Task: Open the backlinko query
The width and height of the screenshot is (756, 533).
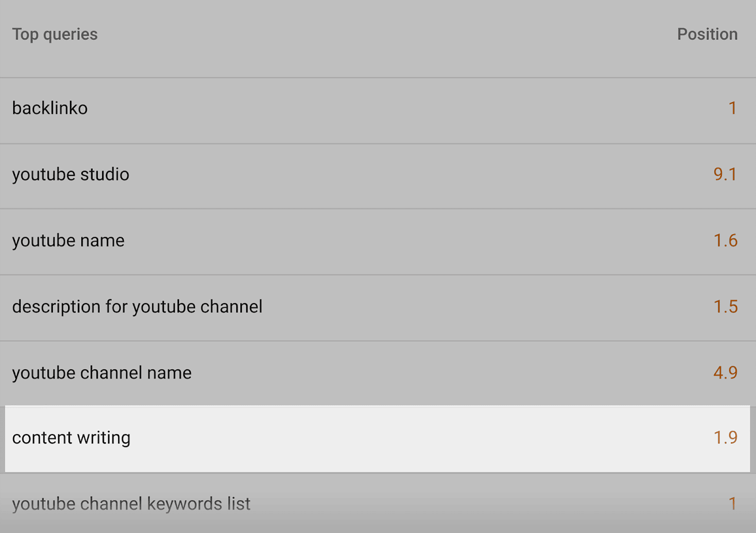Action: click(50, 108)
